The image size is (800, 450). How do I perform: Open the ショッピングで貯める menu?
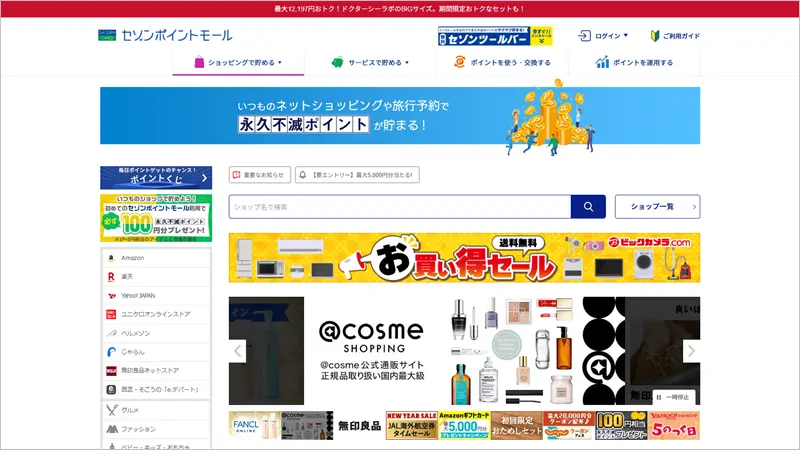click(238, 63)
